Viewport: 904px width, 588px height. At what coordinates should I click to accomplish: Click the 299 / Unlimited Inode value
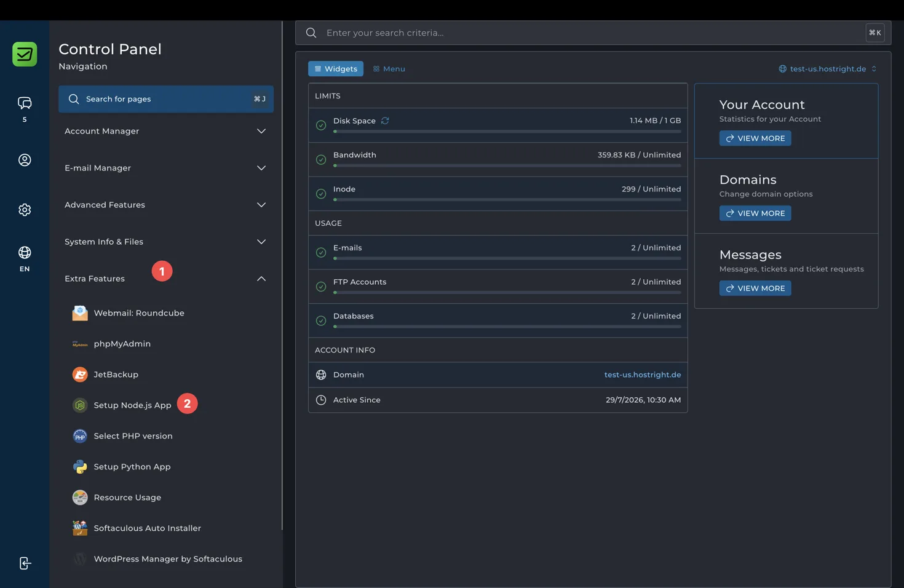click(651, 189)
